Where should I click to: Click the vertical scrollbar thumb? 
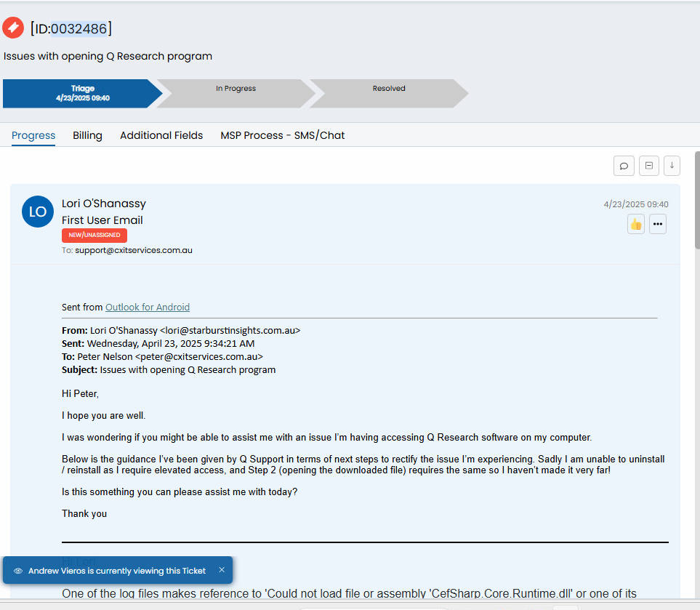pyautogui.click(x=697, y=200)
